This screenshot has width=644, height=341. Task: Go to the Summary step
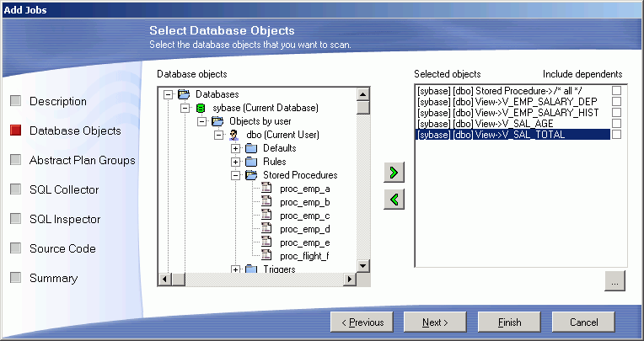click(x=53, y=278)
